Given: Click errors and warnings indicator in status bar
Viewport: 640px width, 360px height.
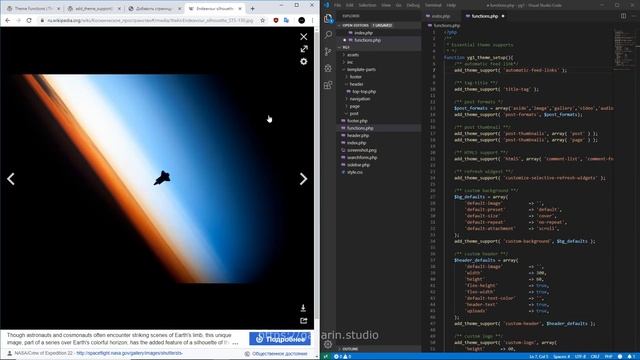Looking at the screenshot, I should point(343,357).
